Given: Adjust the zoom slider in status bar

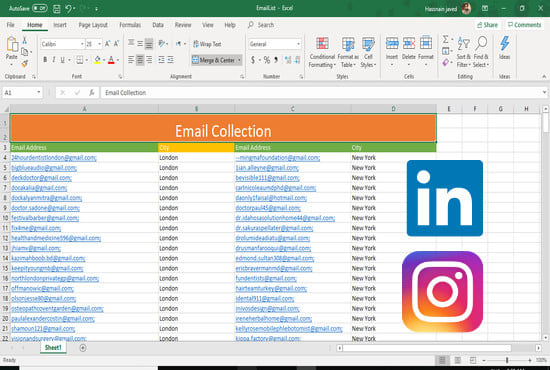Looking at the screenshot, I should click(507, 360).
